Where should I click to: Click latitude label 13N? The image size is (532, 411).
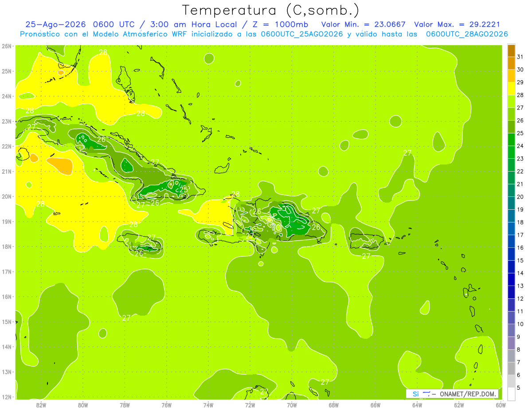point(7,372)
